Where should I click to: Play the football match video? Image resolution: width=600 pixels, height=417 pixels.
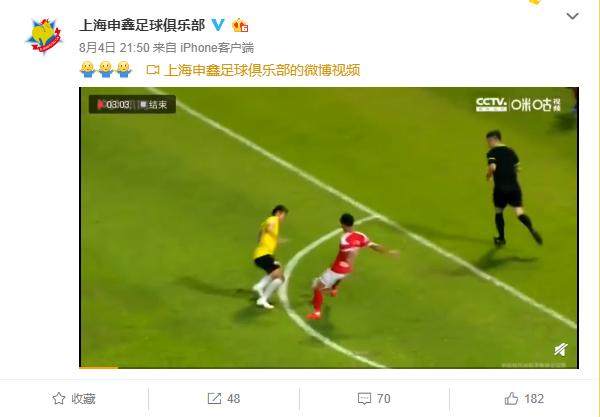(329, 228)
